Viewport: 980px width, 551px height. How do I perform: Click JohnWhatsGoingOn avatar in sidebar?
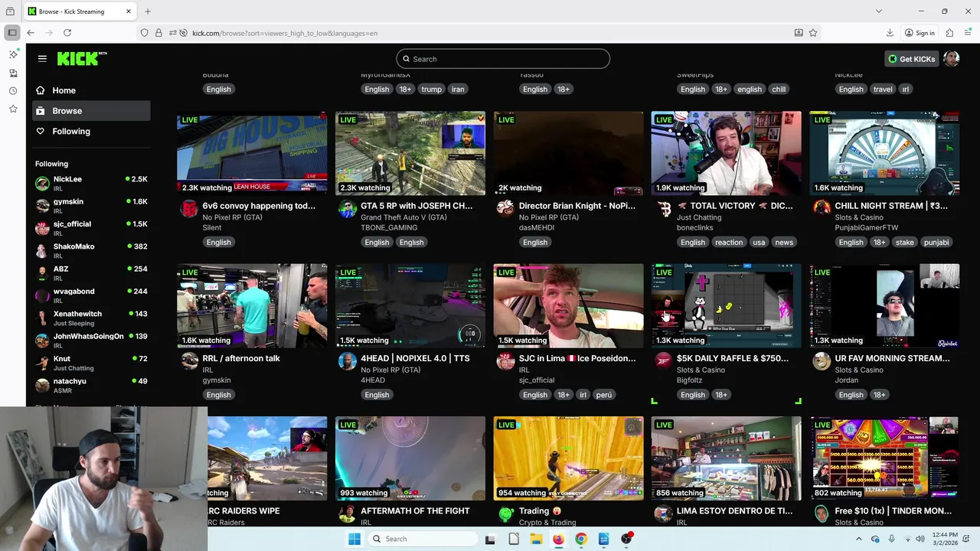[42, 341]
